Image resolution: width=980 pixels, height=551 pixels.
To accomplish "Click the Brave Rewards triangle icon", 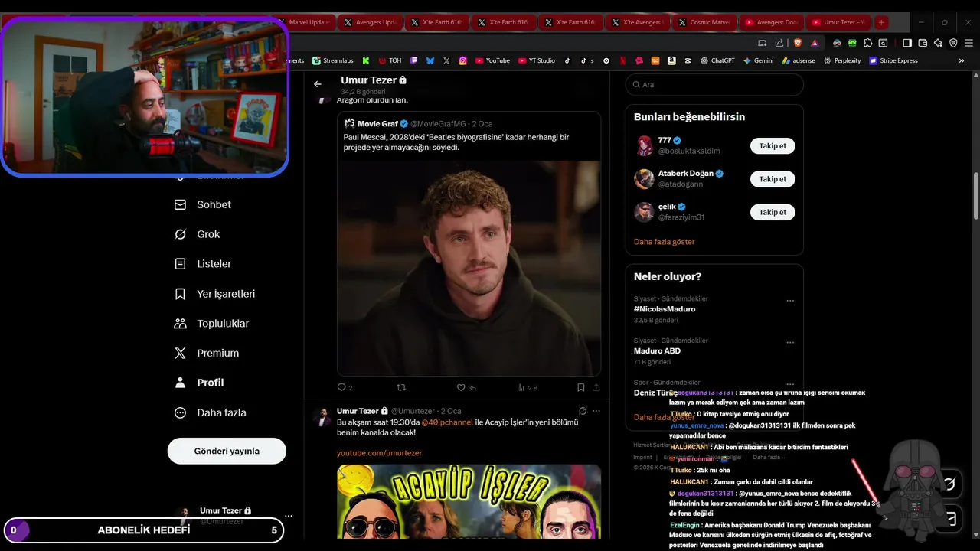I will 815,43.
